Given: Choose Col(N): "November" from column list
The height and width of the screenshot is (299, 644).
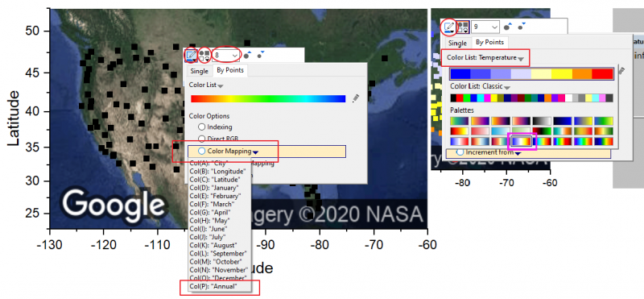Looking at the screenshot, I should click(x=219, y=269).
